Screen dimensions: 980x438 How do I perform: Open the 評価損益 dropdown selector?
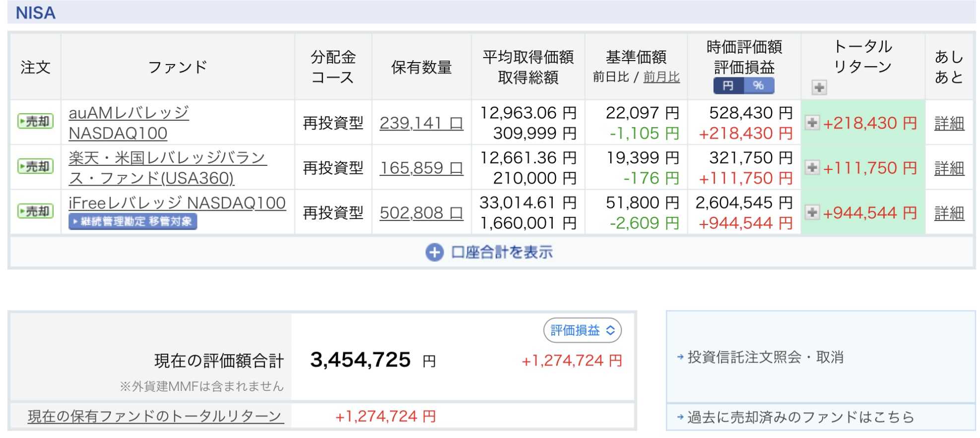582,330
